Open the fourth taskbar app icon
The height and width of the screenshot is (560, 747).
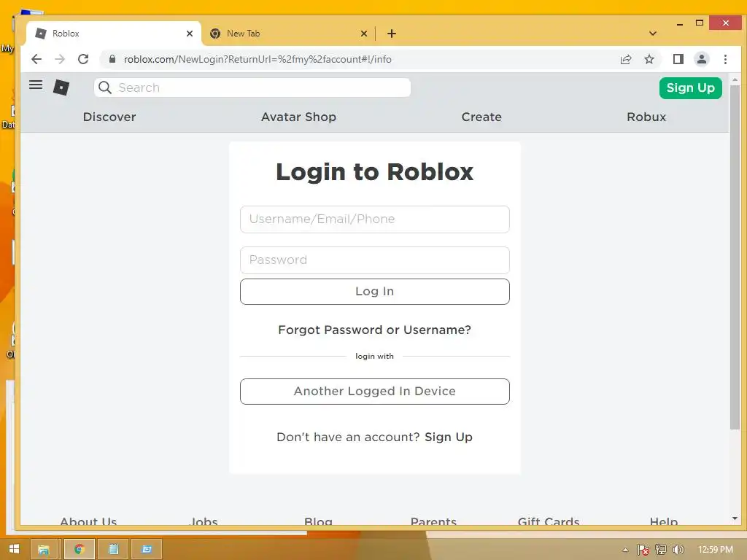(x=146, y=550)
